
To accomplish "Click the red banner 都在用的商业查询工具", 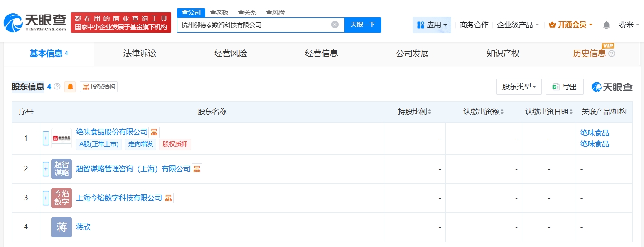I will point(121,22).
